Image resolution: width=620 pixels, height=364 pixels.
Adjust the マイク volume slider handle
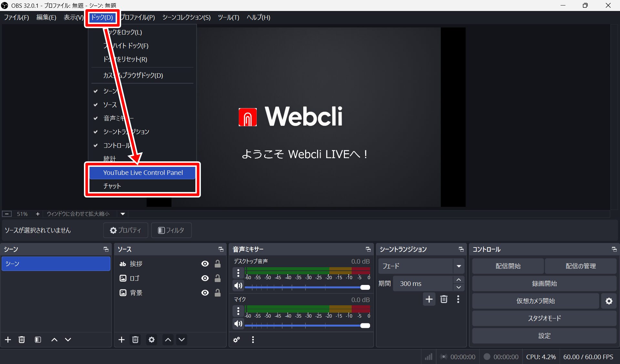tap(365, 326)
